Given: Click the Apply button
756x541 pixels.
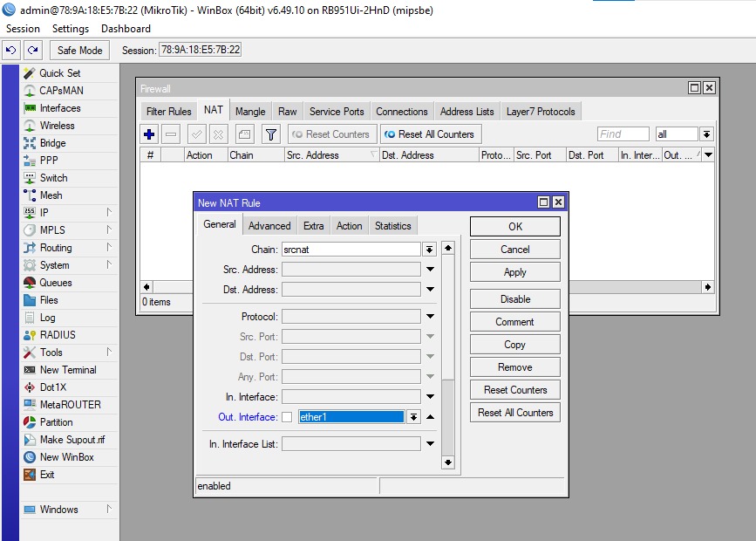Looking at the screenshot, I should [515, 272].
